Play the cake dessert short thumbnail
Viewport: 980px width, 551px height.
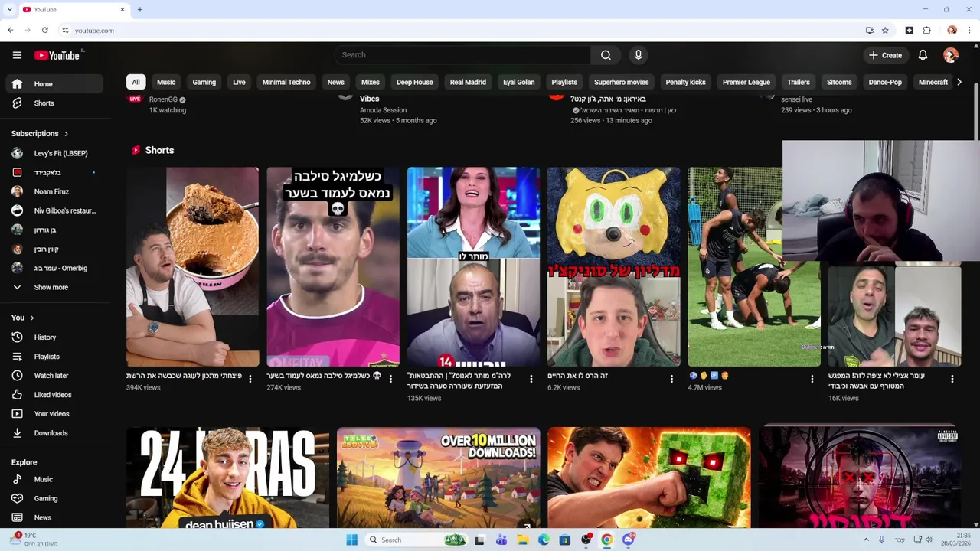(192, 267)
